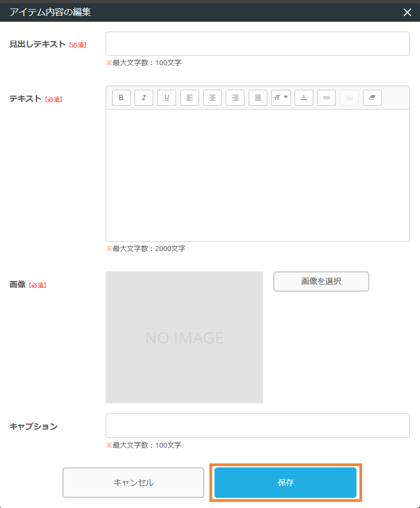Underline the selected text
Viewport: 420px width, 508px height.
pos(167,98)
